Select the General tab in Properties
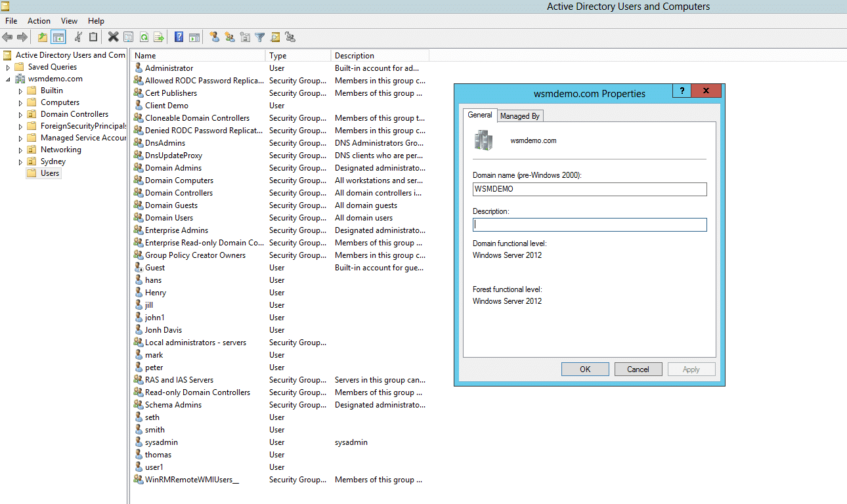 coord(480,115)
